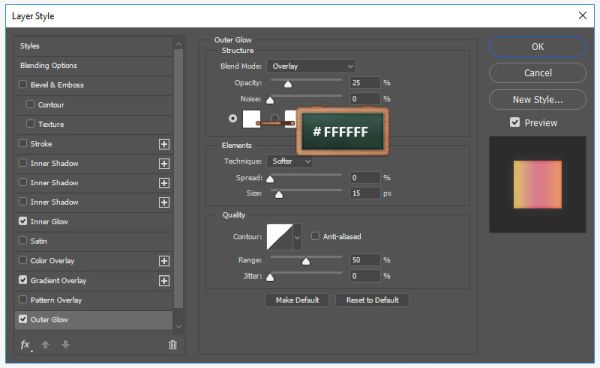Uncheck the Inner Glow checkbox
Screen dimensions: 600x368
(23, 221)
